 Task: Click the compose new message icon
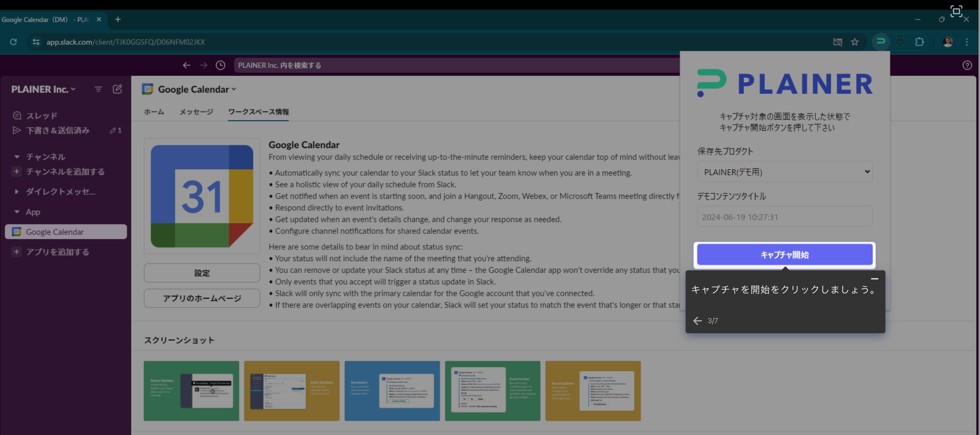[117, 89]
